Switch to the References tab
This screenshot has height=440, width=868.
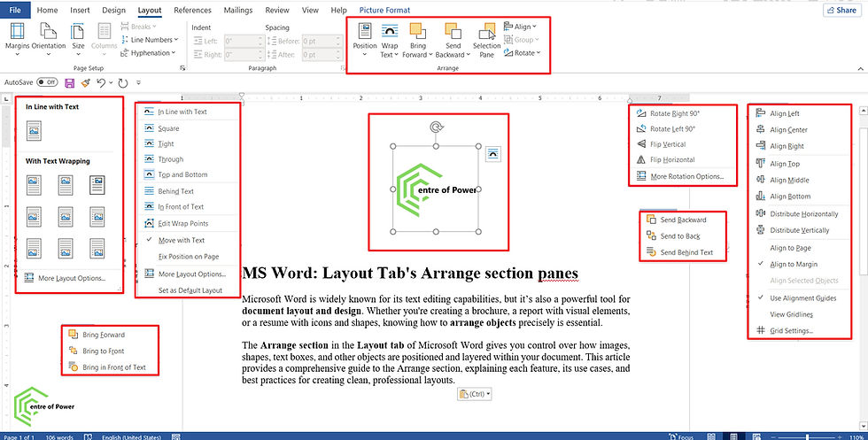pyautogui.click(x=191, y=10)
